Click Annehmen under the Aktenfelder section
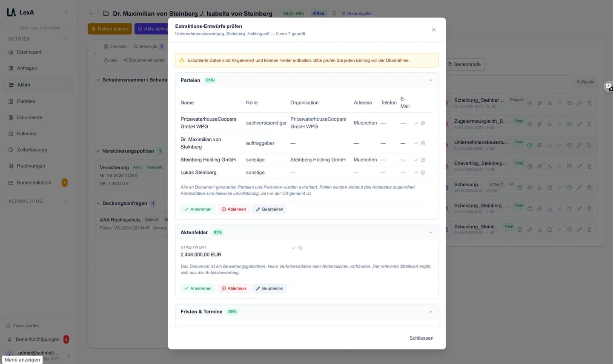The height and width of the screenshot is (364, 613). point(198,288)
